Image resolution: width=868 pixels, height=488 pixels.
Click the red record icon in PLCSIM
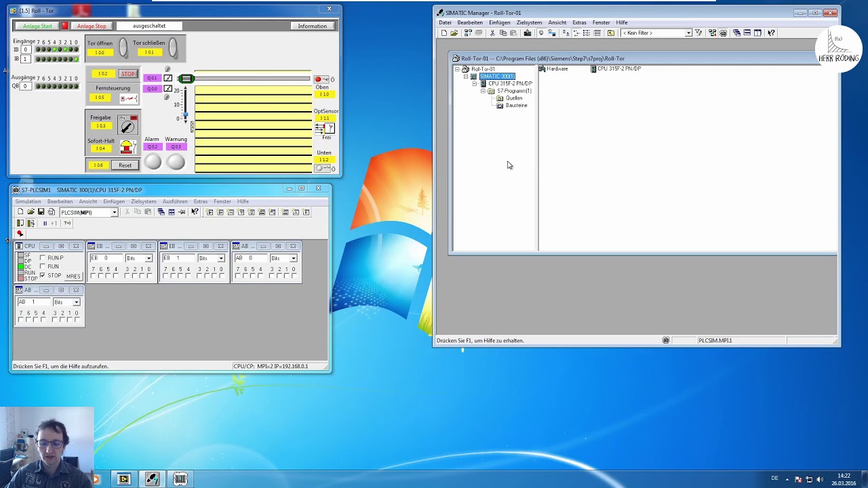point(20,234)
